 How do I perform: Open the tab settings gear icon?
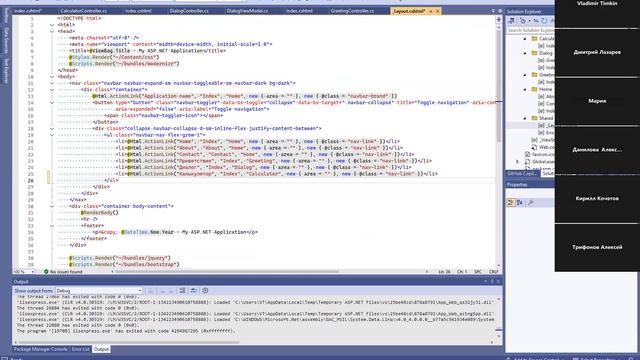[500, 11]
